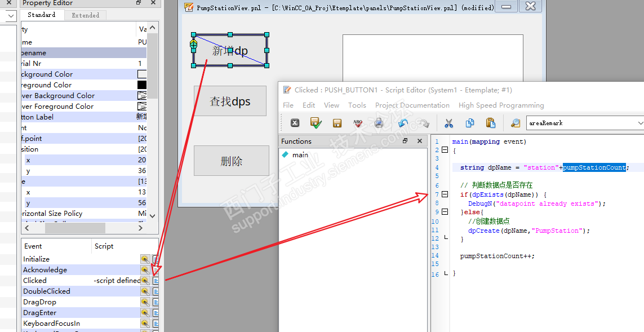Viewport: 644px width, 332px height.
Task: Open the areaRemark search dropdown
Action: pos(640,123)
